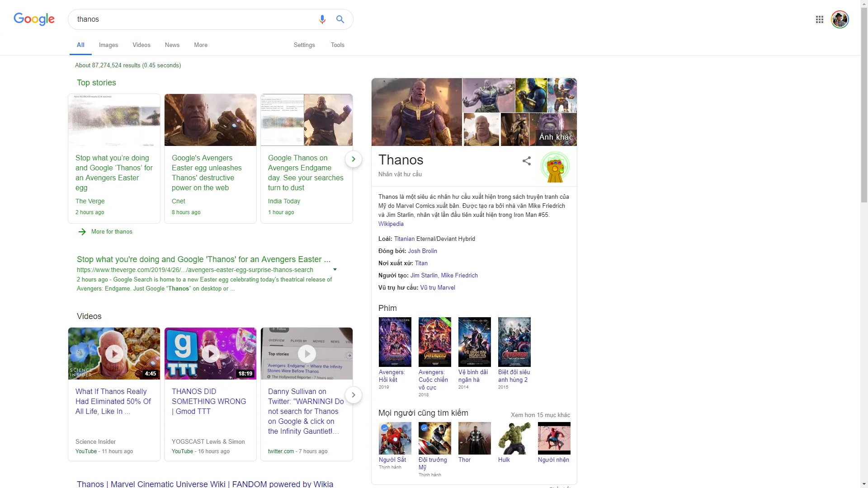Open The Verge Avengers Easter egg result
Image resolution: width=868 pixels, height=488 pixels.
coord(203,259)
